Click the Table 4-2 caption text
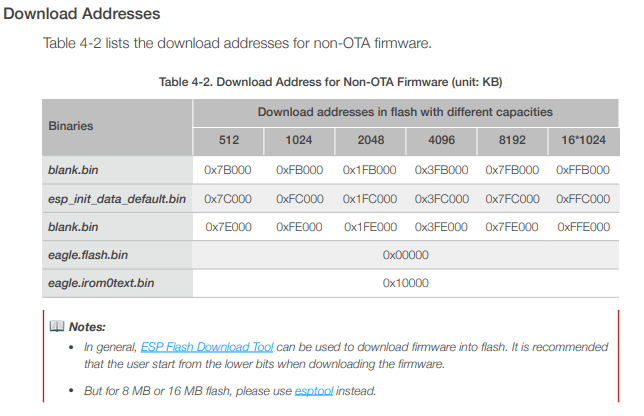The image size is (644, 416). pyautogui.click(x=331, y=82)
